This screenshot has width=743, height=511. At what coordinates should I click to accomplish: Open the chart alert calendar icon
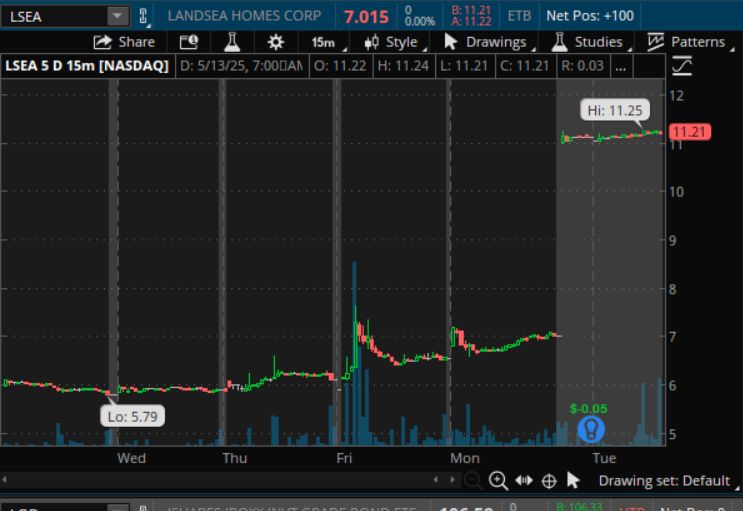(x=189, y=42)
